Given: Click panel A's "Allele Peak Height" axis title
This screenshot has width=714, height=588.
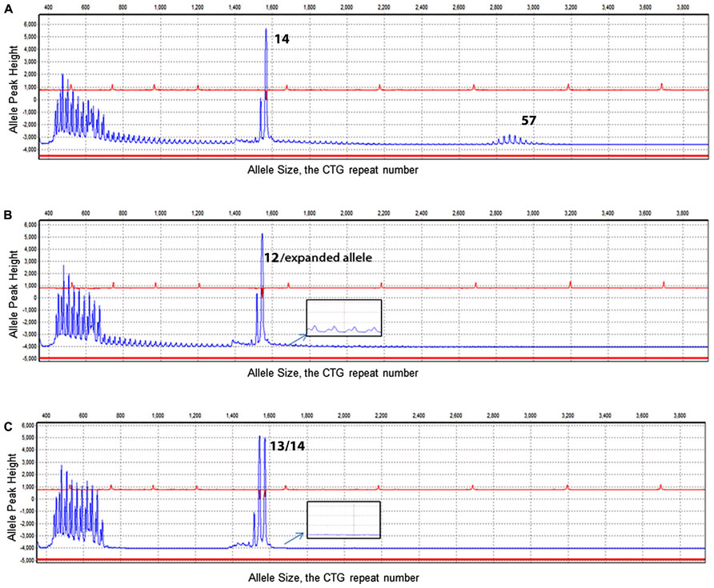Looking at the screenshot, I should pos(13,90).
